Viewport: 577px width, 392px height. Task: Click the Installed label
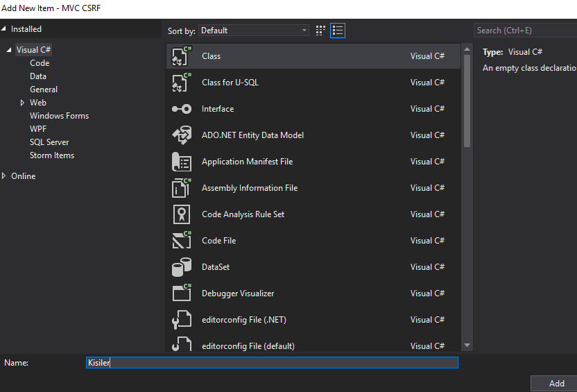click(x=26, y=29)
